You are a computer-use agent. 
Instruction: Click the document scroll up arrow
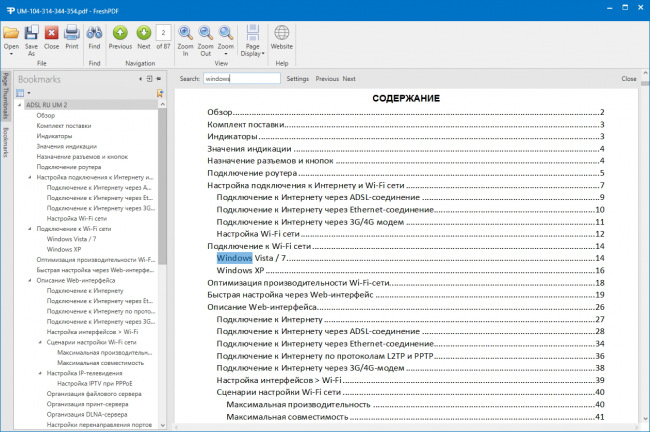coord(645,73)
